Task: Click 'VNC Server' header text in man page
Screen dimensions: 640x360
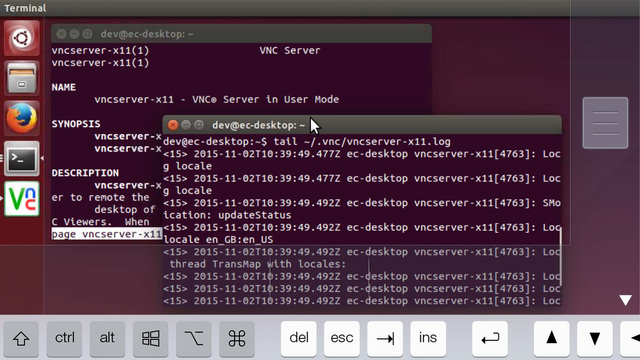Action: [290, 51]
